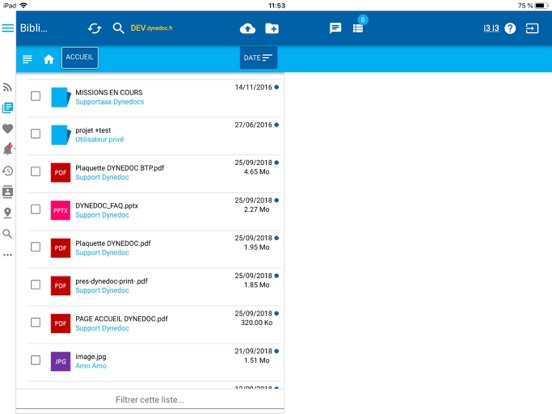This screenshot has height=414, width=552.
Task: Click the blue dot next to 14/11/2016
Action: (x=277, y=87)
